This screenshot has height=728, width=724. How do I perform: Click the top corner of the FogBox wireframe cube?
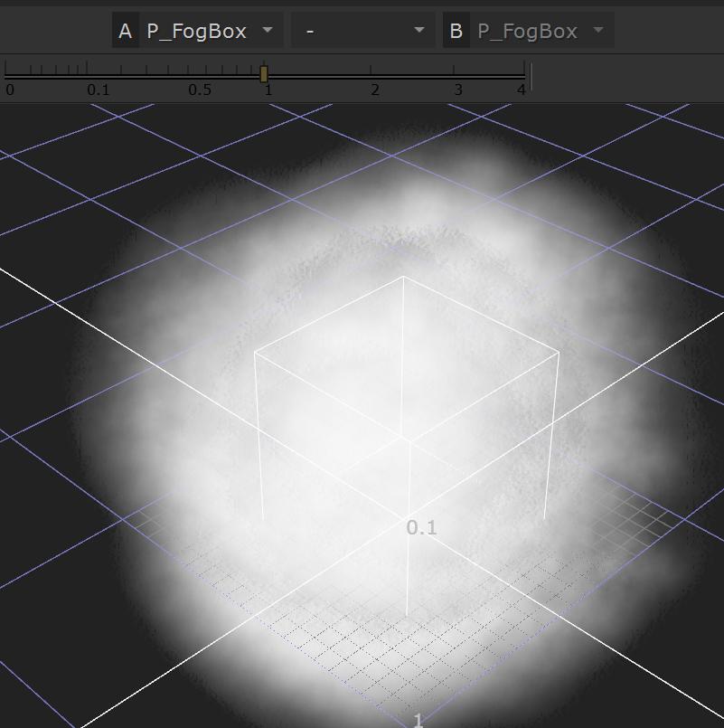pyautogui.click(x=403, y=277)
